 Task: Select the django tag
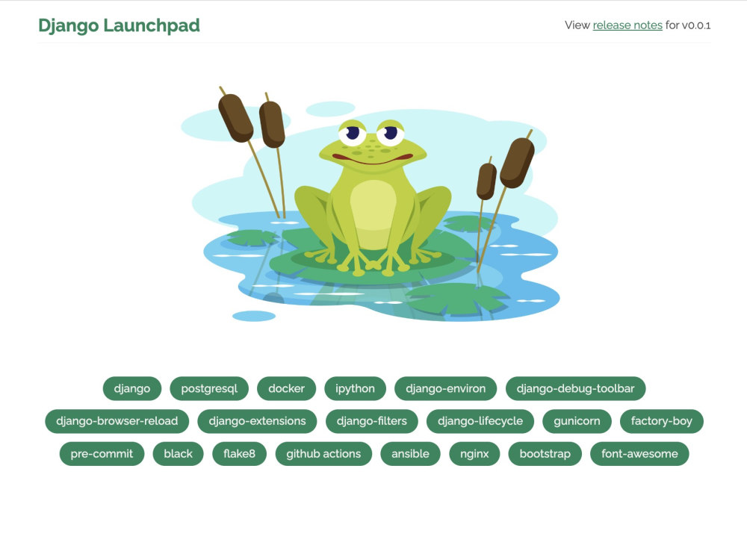pyautogui.click(x=132, y=388)
